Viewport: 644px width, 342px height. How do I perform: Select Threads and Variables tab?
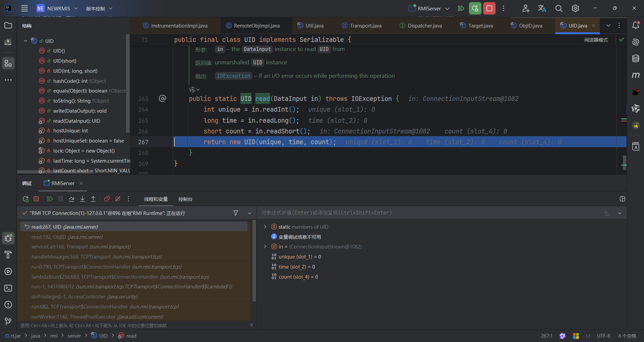(x=156, y=199)
